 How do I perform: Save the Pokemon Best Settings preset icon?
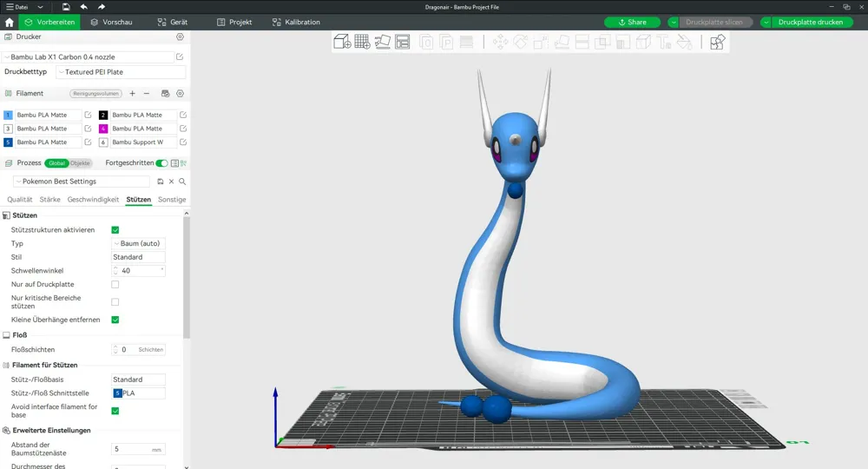click(x=160, y=182)
